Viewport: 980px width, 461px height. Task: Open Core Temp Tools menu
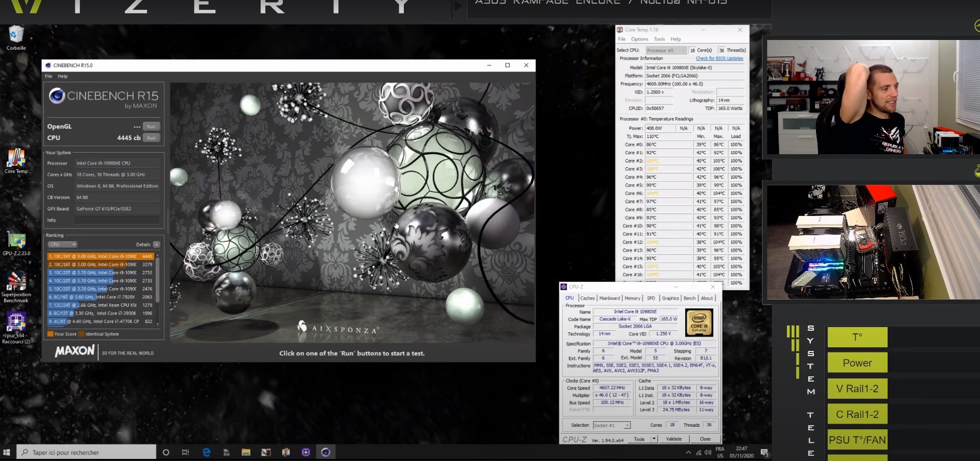659,39
